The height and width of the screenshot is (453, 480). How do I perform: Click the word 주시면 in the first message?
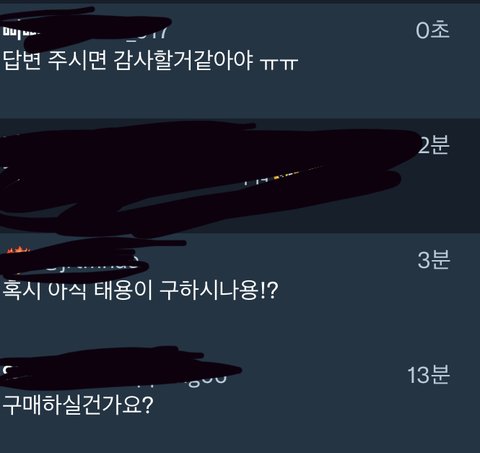77,61
